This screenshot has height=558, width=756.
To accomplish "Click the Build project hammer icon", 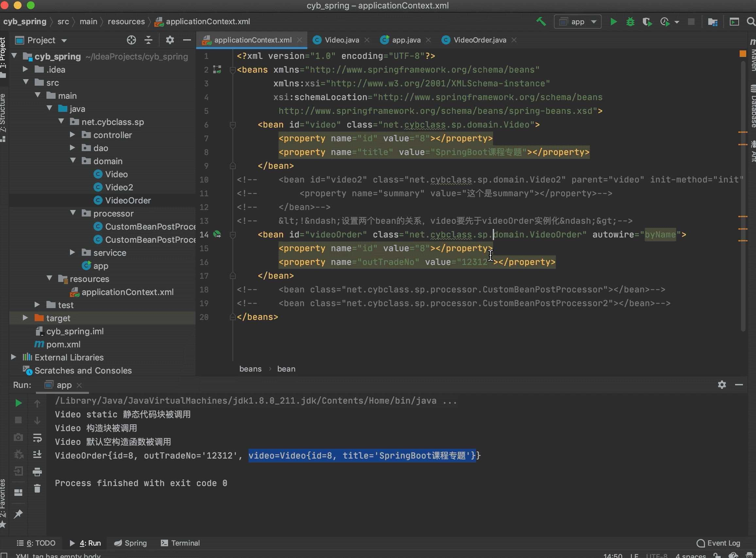I will (x=541, y=22).
